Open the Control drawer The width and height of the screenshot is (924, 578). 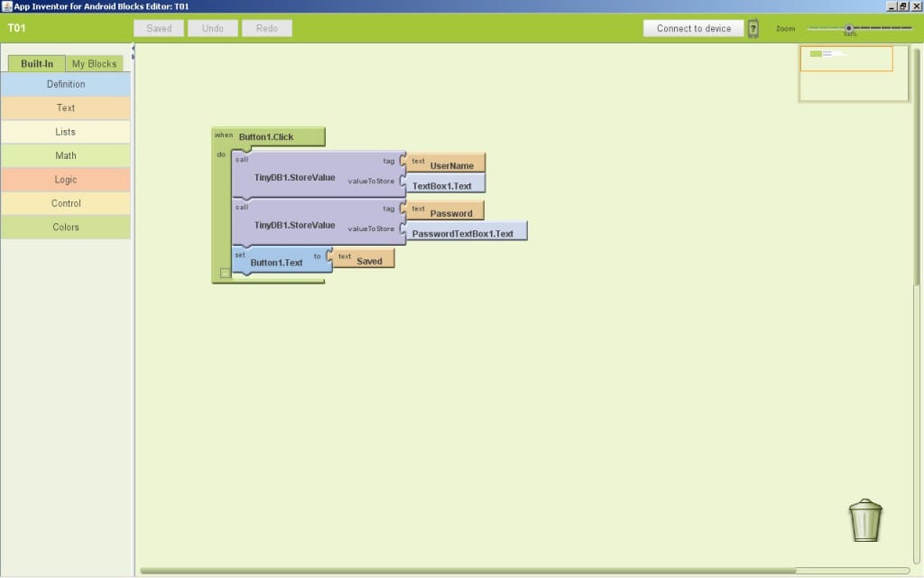tap(66, 203)
